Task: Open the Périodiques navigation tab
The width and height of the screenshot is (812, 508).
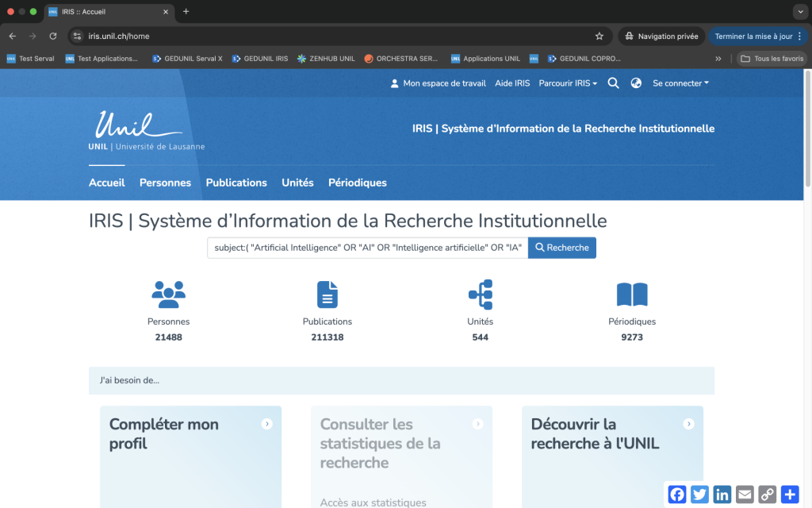Action: [x=358, y=183]
